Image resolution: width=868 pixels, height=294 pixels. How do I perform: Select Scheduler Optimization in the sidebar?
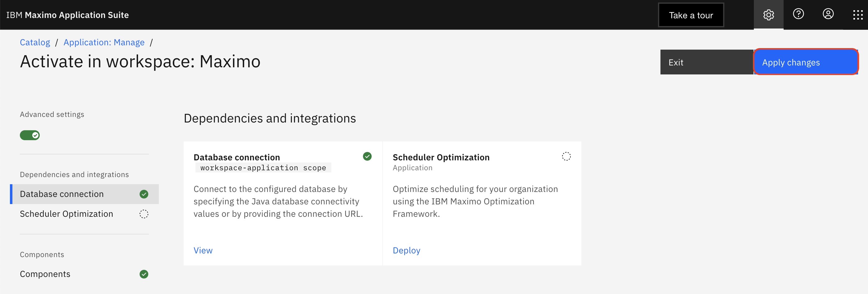coord(66,214)
